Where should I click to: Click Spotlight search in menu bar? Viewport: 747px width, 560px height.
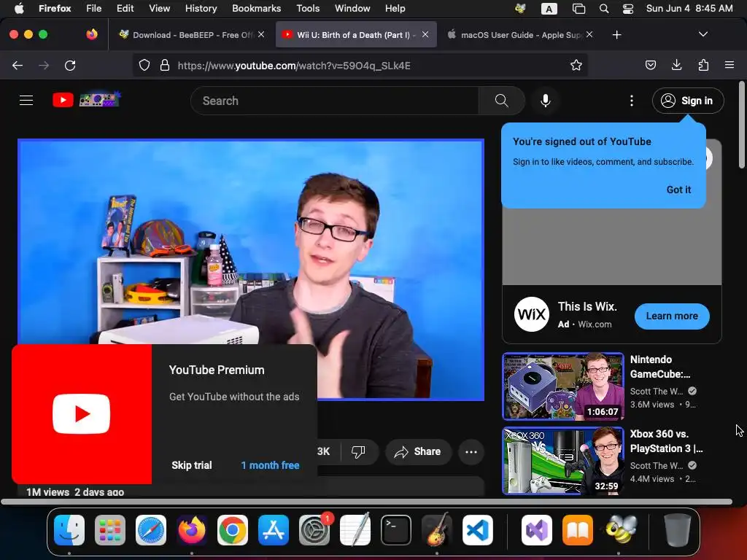[604, 9]
